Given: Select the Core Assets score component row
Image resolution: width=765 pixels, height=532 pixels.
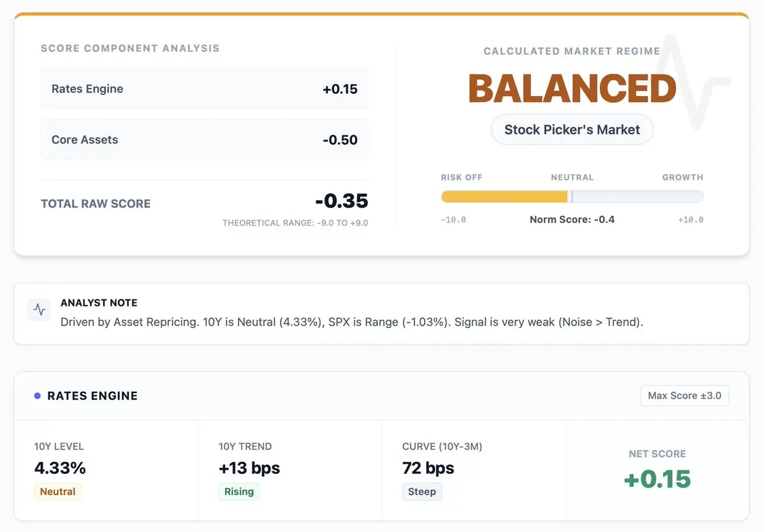Looking at the screenshot, I should pos(204,140).
